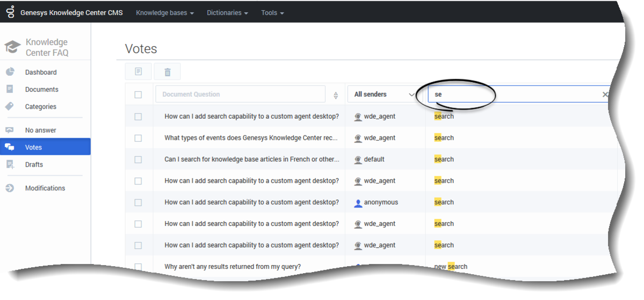Focus the Document Question filter field

[240, 94]
